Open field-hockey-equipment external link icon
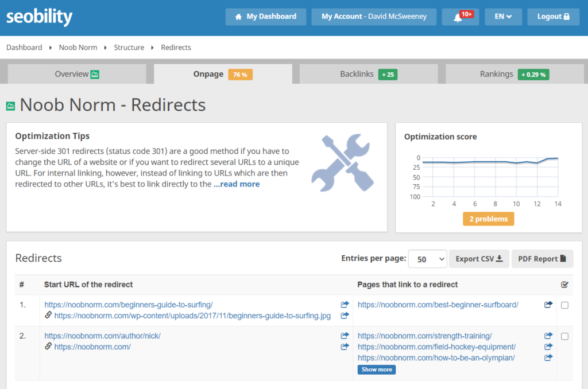This screenshot has width=588, height=389. pos(548,347)
